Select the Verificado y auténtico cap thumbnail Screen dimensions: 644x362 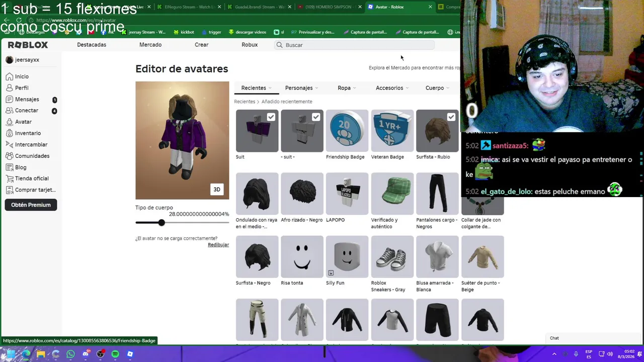pyautogui.click(x=392, y=194)
